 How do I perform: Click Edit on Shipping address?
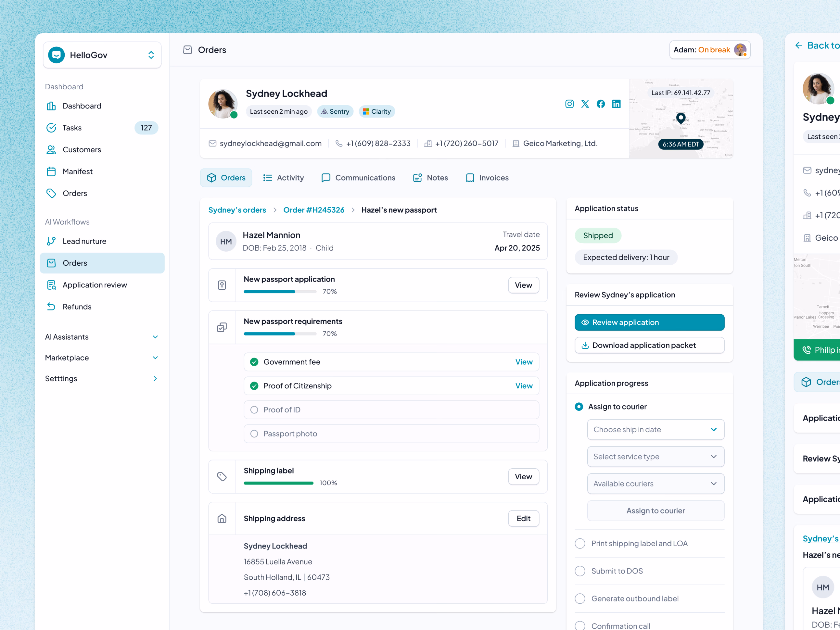click(x=523, y=518)
